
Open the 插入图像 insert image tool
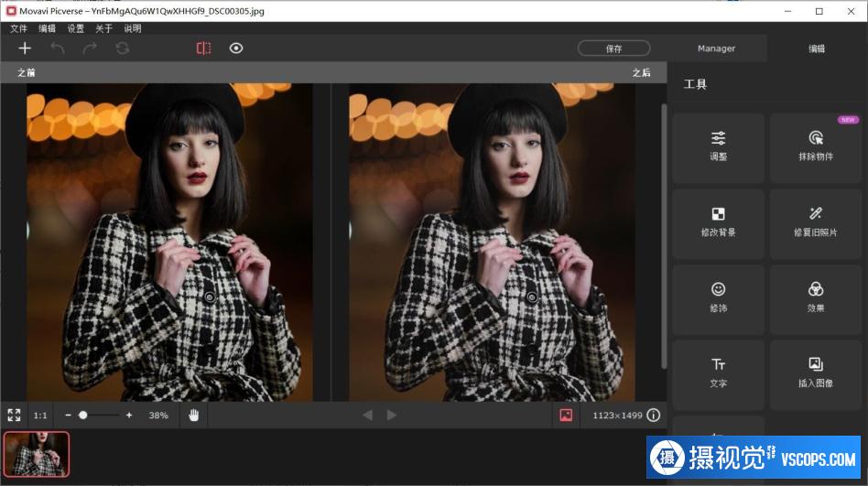pyautogui.click(x=816, y=374)
